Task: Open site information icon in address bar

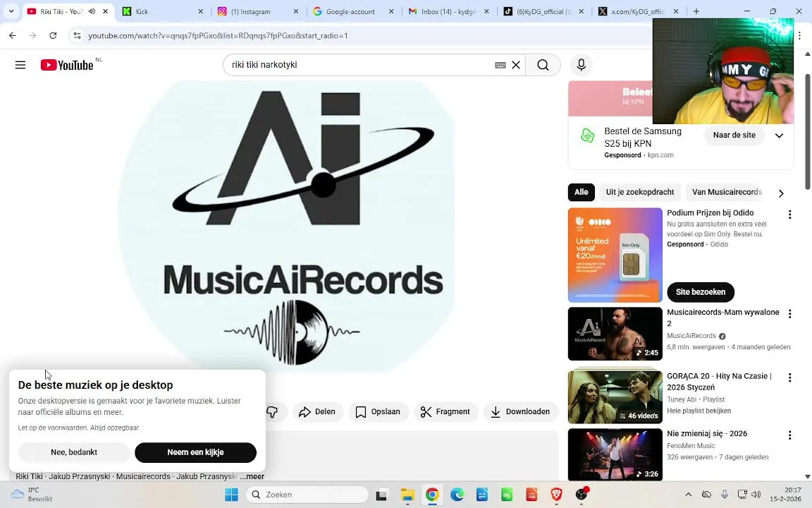Action: tap(77, 35)
